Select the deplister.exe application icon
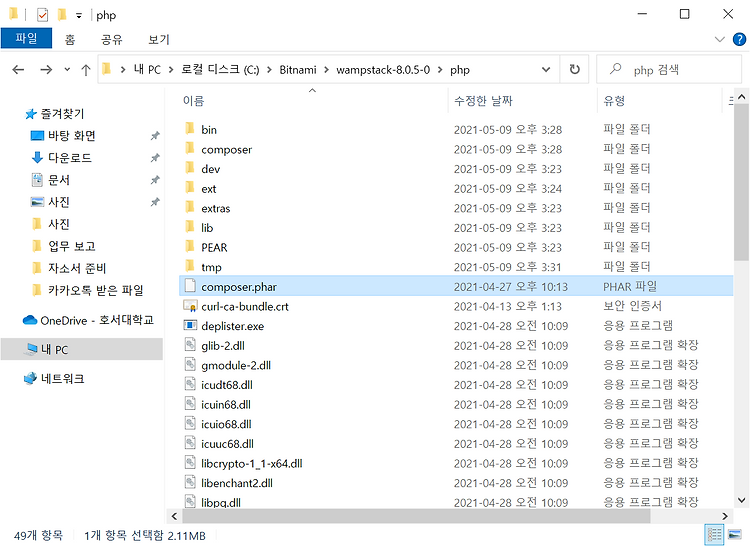Image resolution: width=750 pixels, height=546 pixels. click(x=190, y=325)
